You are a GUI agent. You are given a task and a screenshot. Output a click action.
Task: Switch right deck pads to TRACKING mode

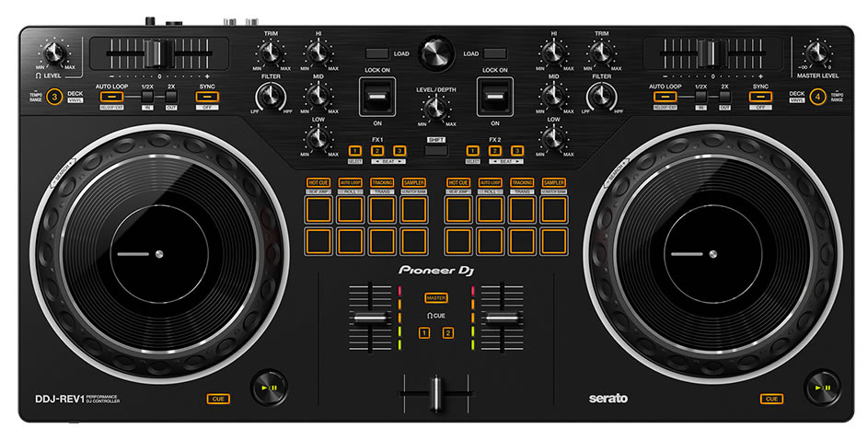522,182
